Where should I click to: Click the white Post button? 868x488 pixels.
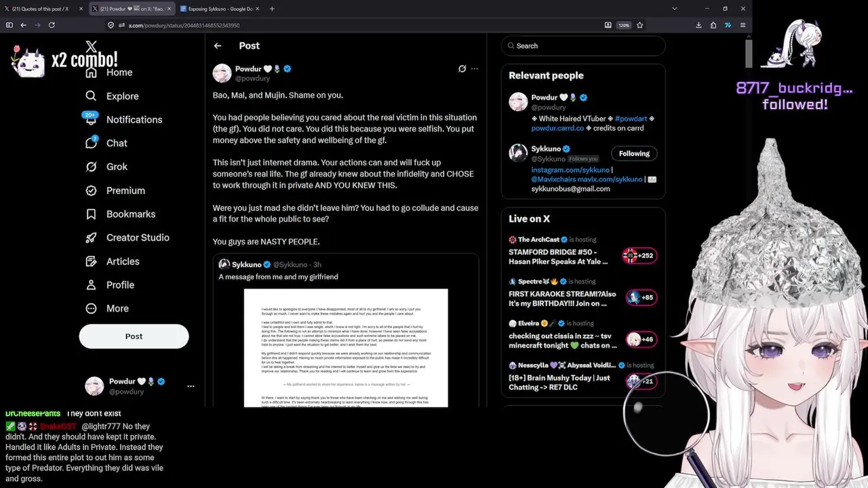point(134,336)
